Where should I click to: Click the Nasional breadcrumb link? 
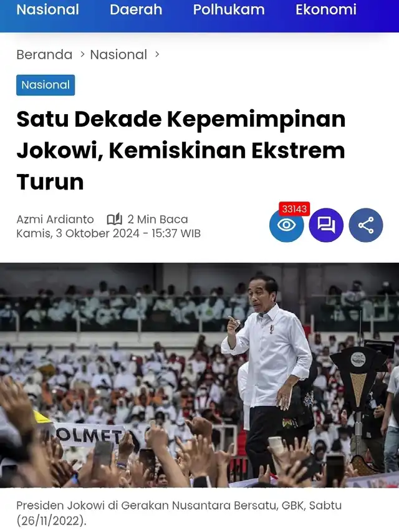click(118, 55)
